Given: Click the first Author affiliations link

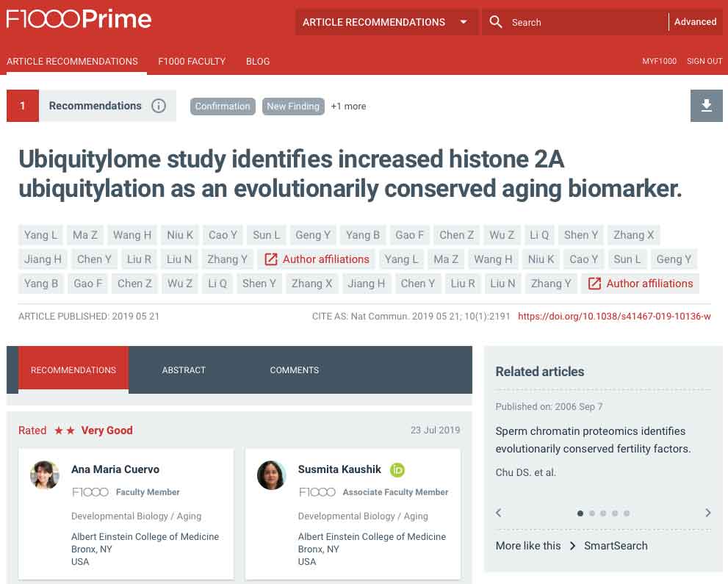Looking at the screenshot, I should [317, 259].
